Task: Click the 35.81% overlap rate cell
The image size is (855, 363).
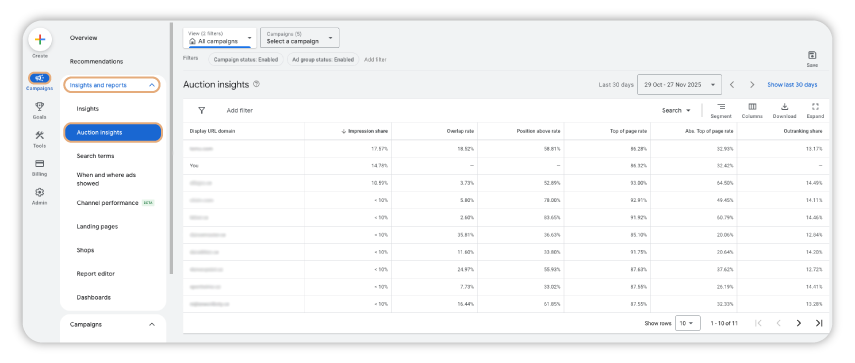Action: click(x=466, y=235)
